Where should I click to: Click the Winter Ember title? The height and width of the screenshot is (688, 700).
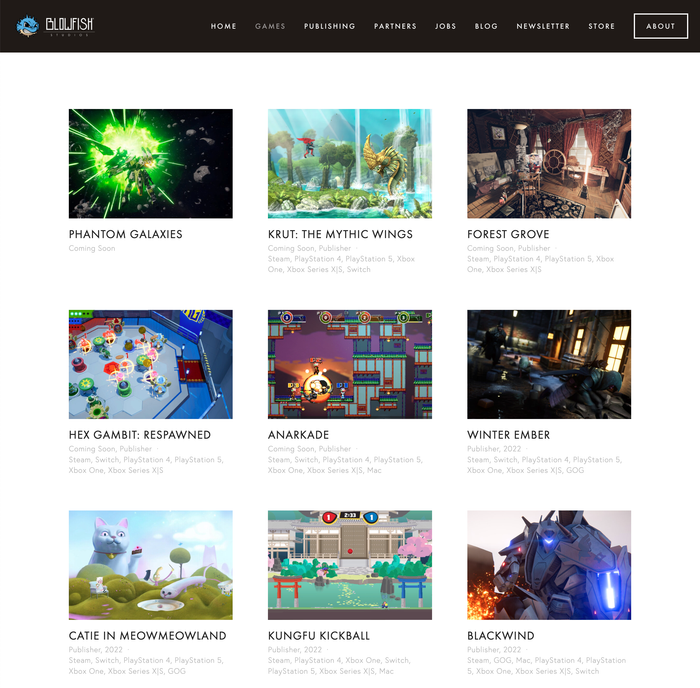508,435
